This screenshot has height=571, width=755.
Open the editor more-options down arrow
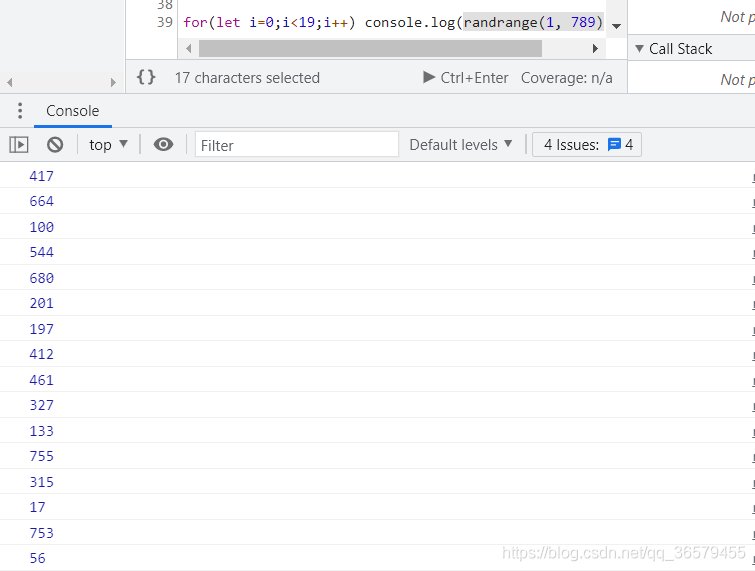pyautogui.click(x=616, y=26)
